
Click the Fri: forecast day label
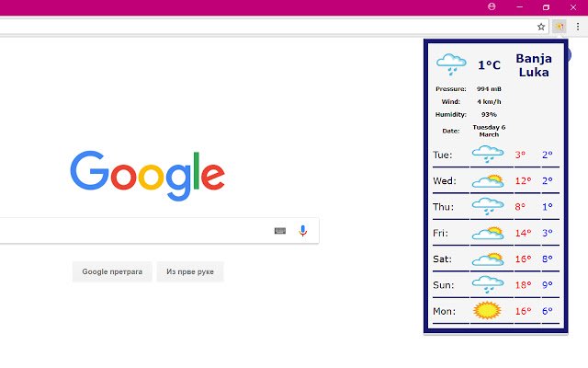(441, 233)
